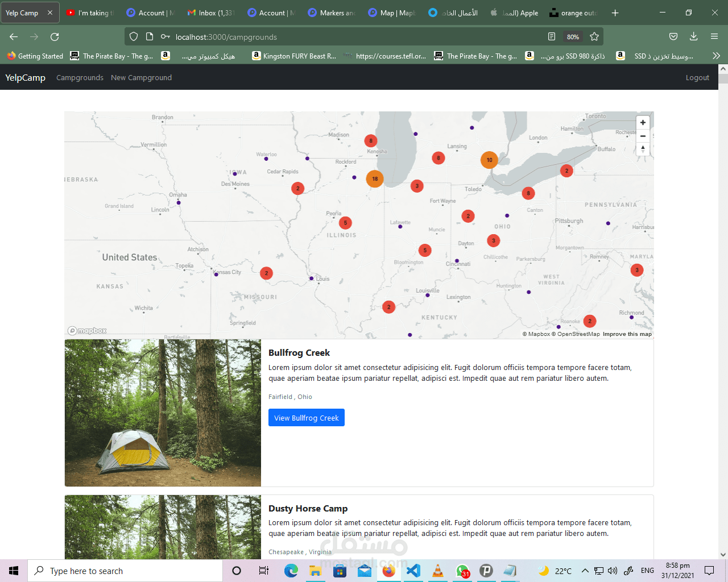Open Kingston FURY Beast bookmark
The height and width of the screenshot is (582, 728).
294,56
